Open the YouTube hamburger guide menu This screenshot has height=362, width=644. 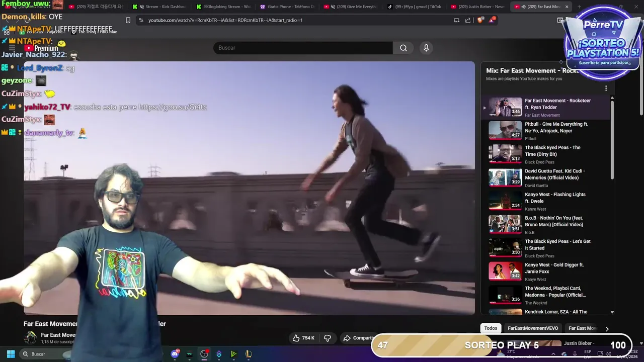[12, 48]
